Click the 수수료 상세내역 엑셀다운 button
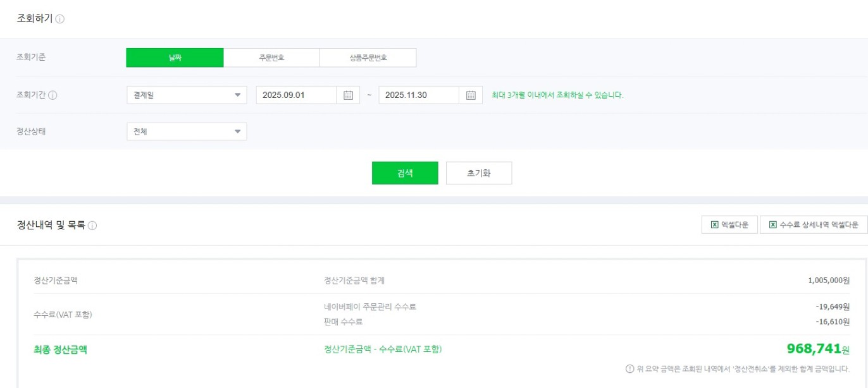Image resolution: width=868 pixels, height=388 pixels. pyautogui.click(x=814, y=225)
